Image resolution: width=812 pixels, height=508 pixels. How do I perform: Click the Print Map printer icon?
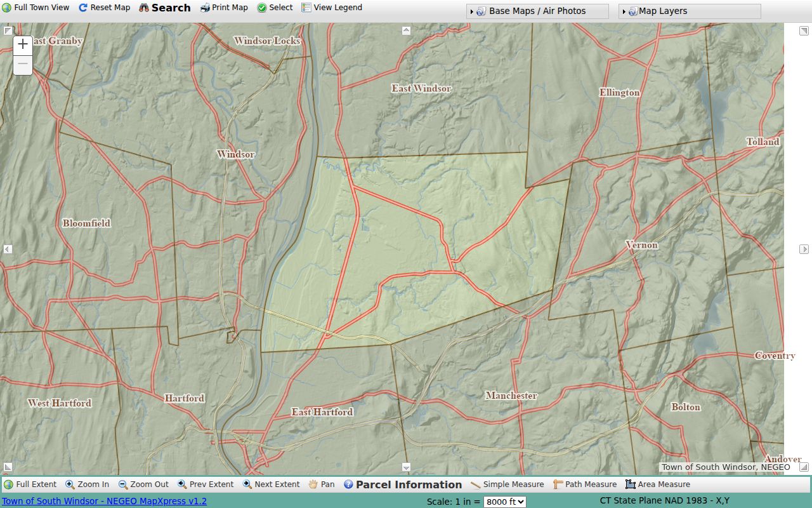tap(205, 8)
